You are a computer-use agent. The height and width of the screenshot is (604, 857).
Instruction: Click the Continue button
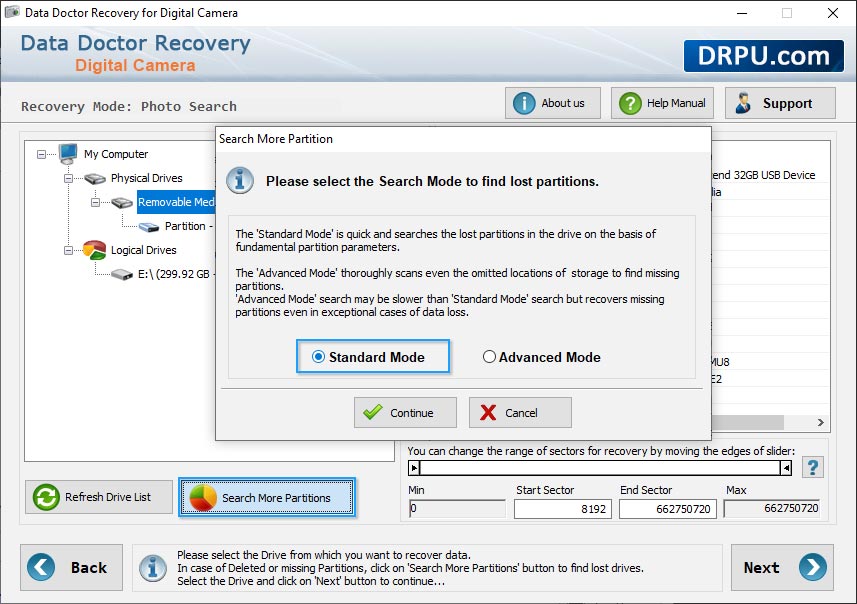click(x=405, y=413)
